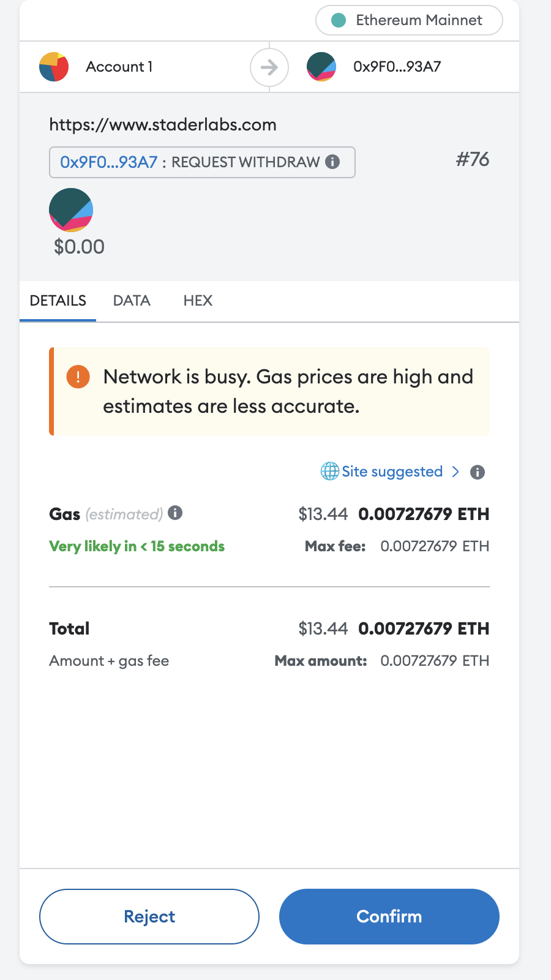Open the Site suggested gas fee link
This screenshot has height=980, width=551.
point(392,471)
